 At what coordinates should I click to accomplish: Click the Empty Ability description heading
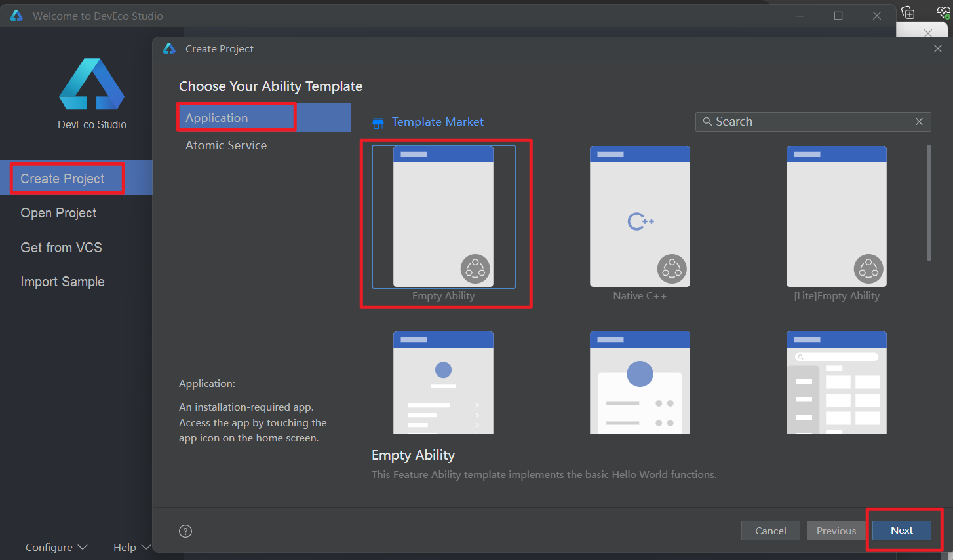coord(413,455)
